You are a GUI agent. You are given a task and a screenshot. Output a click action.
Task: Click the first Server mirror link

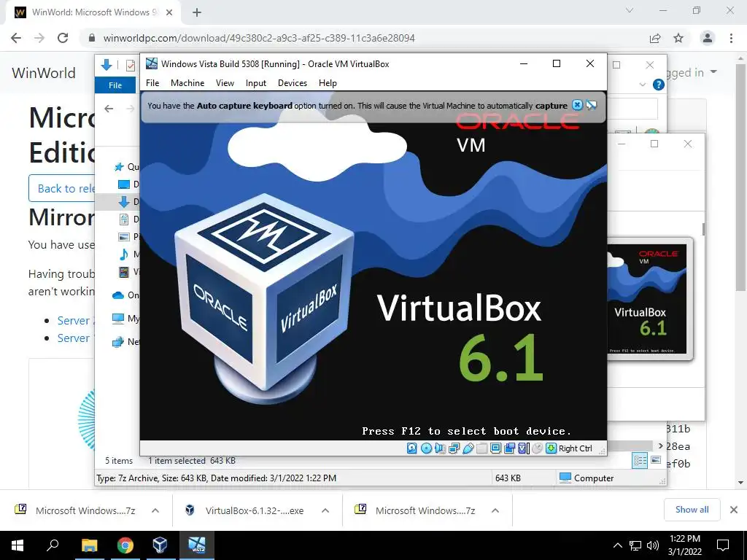pos(75,321)
